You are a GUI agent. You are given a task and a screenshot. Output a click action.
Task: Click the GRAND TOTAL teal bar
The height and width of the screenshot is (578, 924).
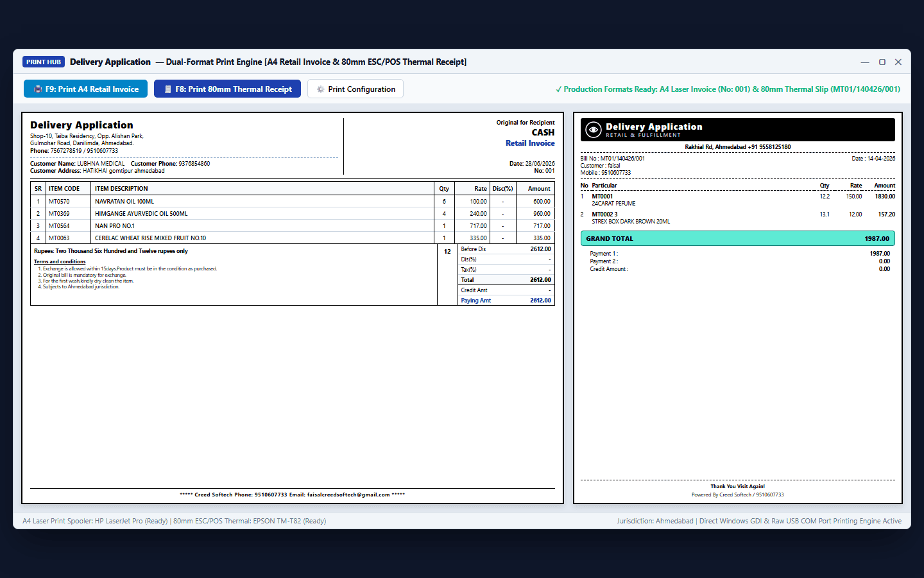737,238
